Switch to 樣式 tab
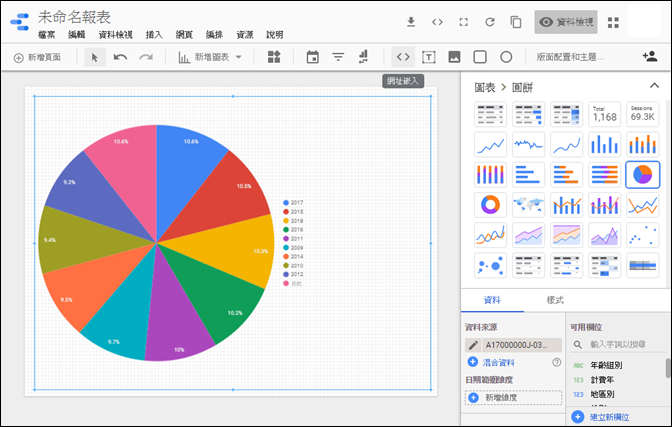This screenshot has width=672, height=427. click(x=555, y=300)
